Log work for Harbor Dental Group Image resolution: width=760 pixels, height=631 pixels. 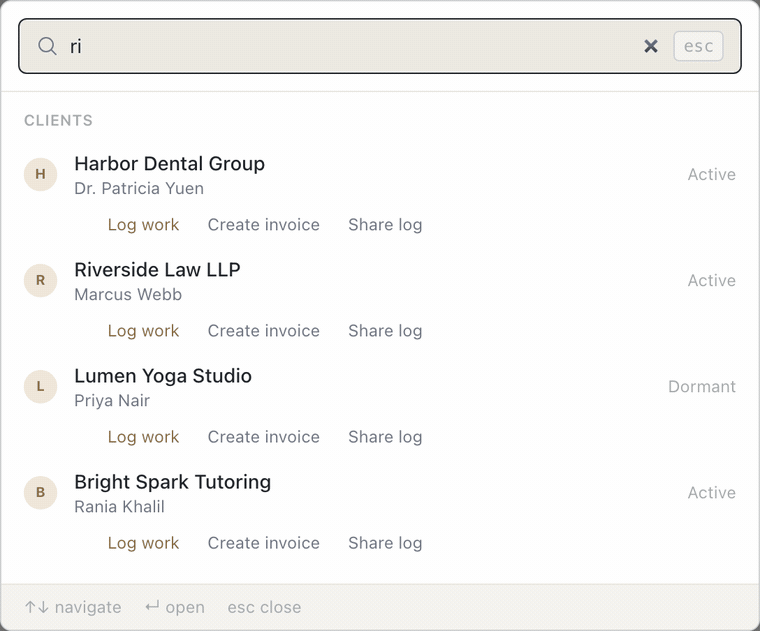143,225
